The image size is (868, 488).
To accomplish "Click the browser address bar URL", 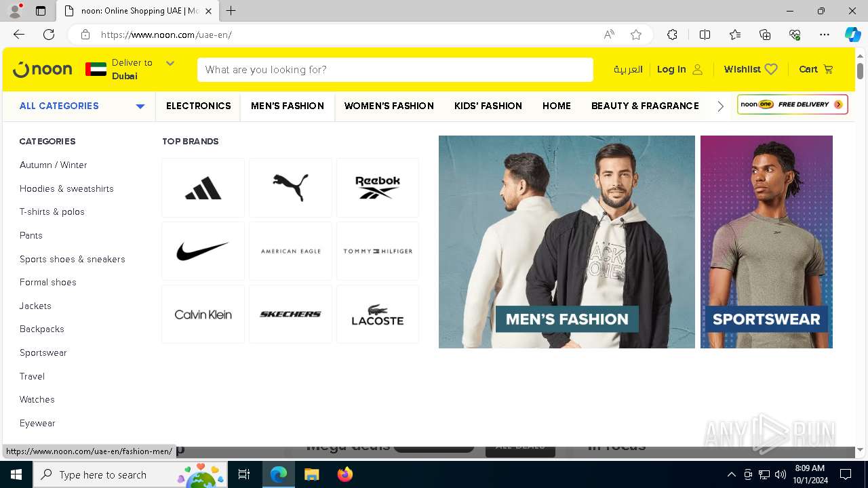I will click(166, 35).
